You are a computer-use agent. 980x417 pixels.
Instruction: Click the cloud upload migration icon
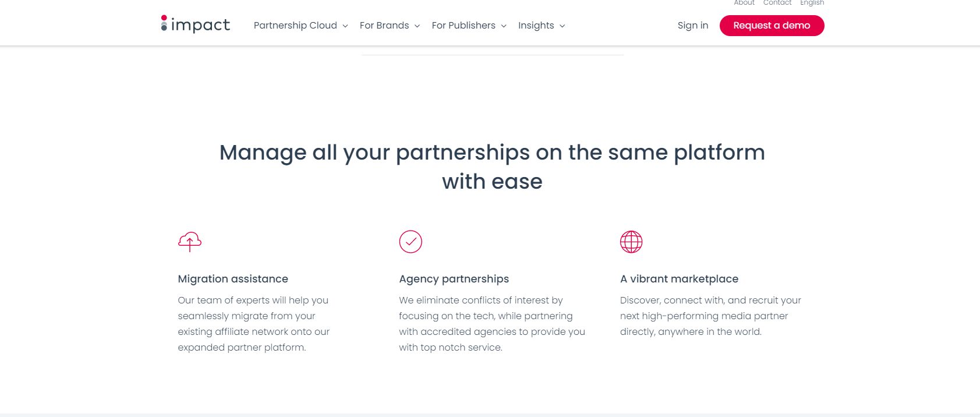click(190, 242)
